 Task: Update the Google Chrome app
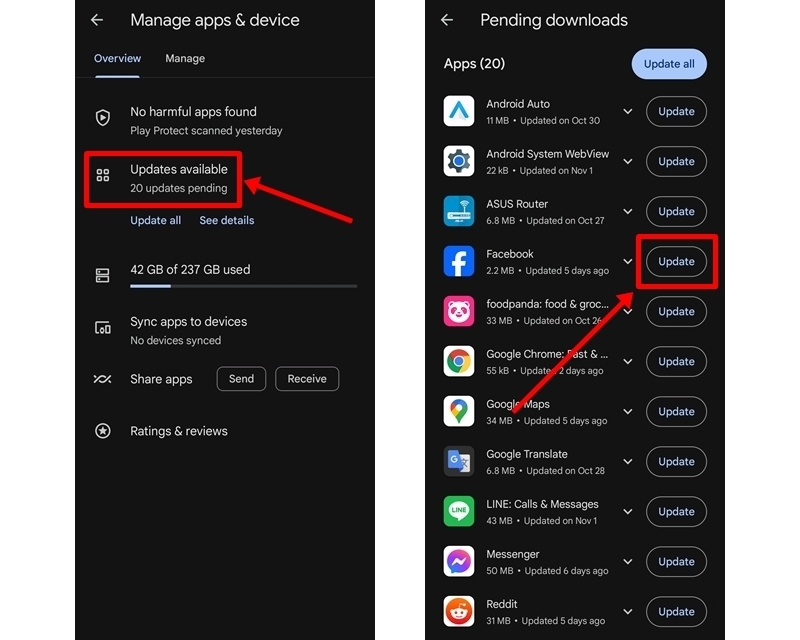(x=677, y=361)
